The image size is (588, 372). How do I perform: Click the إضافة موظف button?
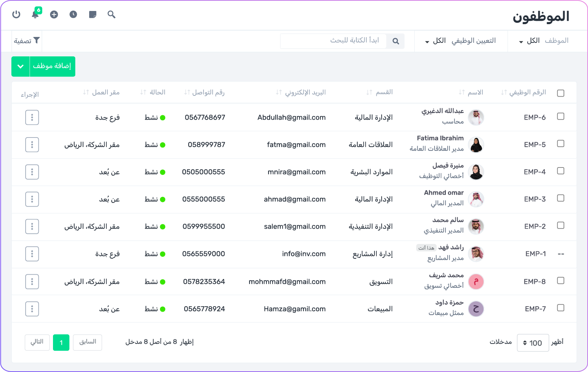coord(52,66)
